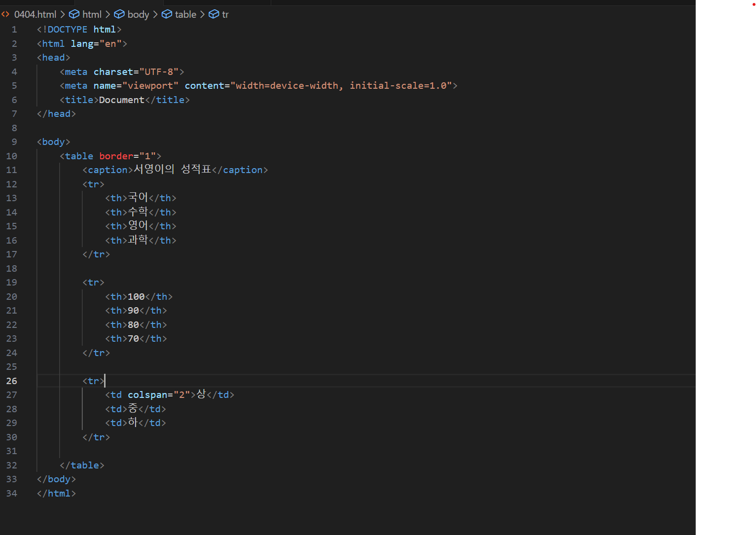Click the th cell containing 70

pyautogui.click(x=136, y=339)
